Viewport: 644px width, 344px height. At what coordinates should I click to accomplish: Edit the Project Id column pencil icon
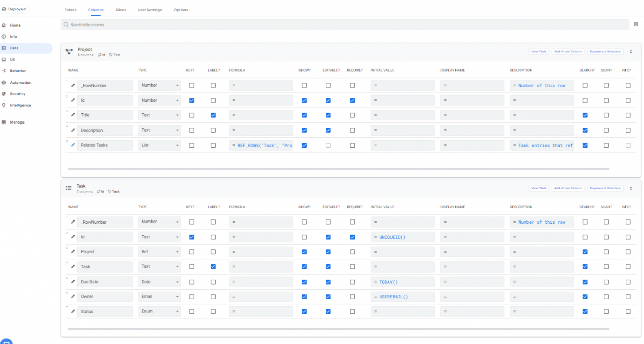pyautogui.click(x=73, y=100)
